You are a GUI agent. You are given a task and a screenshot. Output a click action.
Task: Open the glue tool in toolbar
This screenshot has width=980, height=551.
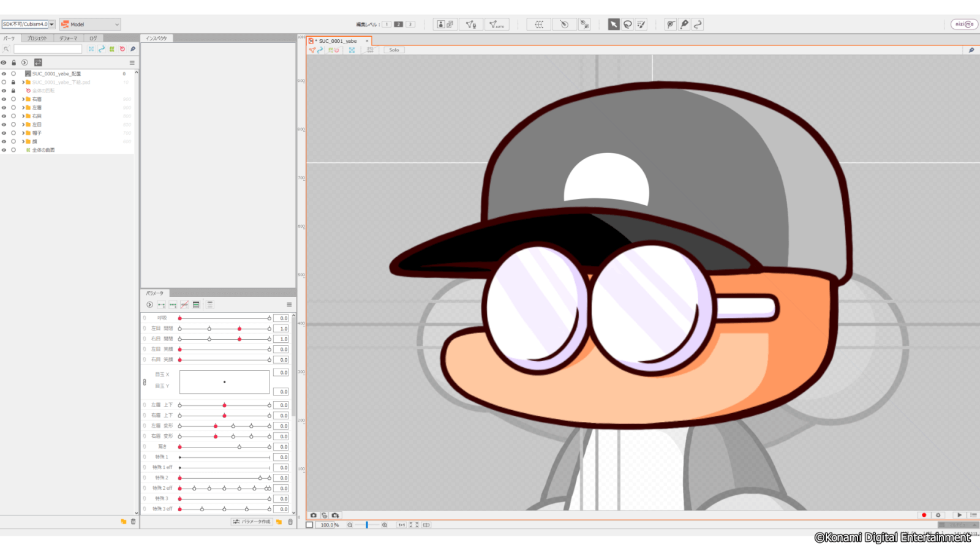click(x=584, y=24)
